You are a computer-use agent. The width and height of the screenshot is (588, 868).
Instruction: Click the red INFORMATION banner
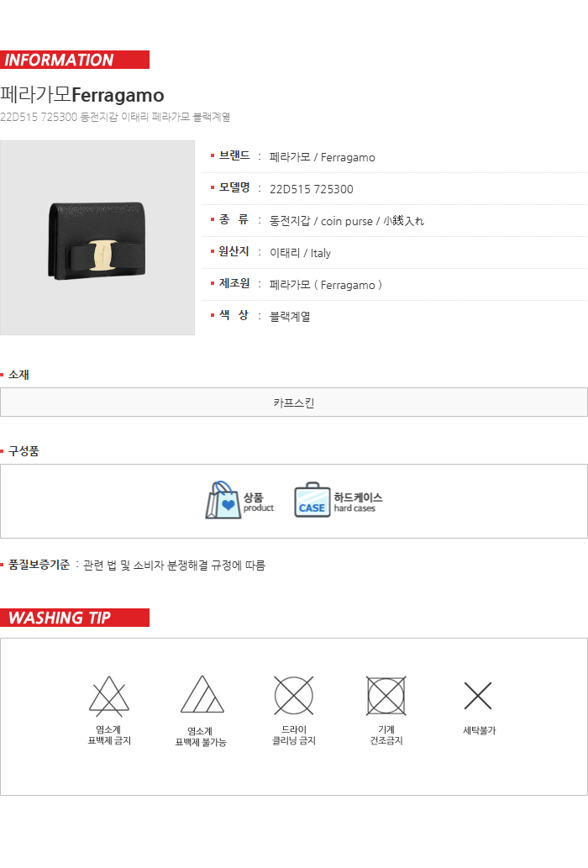pos(75,60)
